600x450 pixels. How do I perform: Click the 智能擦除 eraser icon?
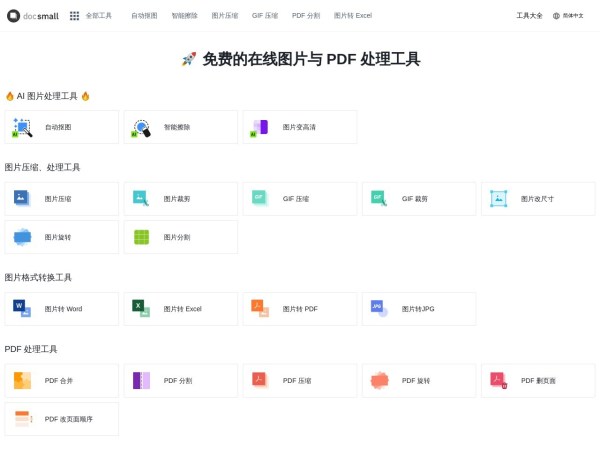pos(141,127)
